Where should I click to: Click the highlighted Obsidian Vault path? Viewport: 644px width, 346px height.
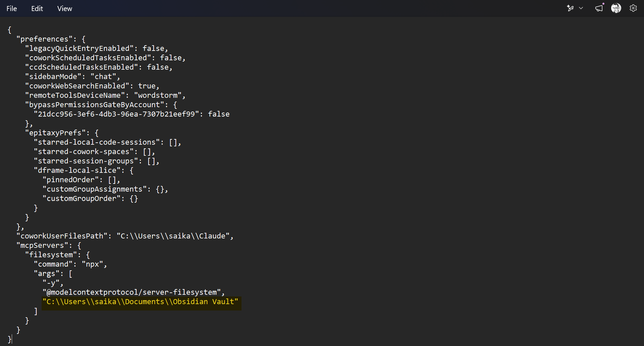coord(140,302)
